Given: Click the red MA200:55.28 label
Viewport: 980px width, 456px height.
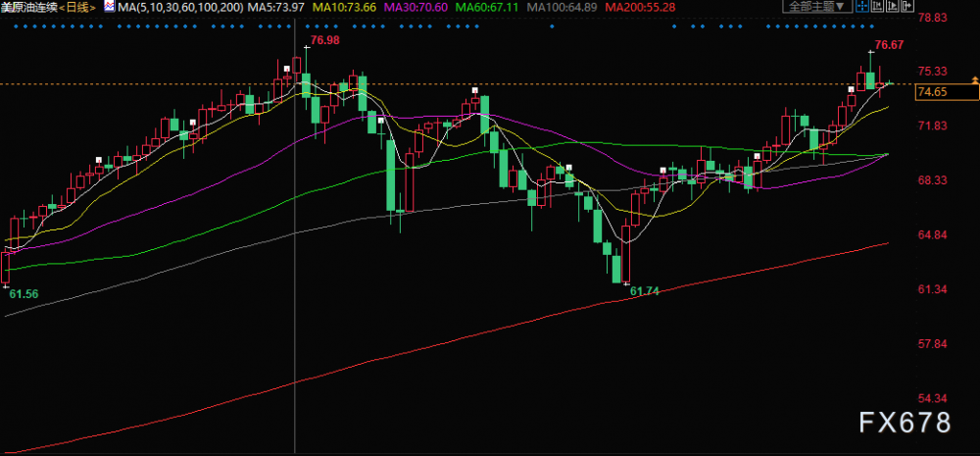Looking at the screenshot, I should coord(640,8).
